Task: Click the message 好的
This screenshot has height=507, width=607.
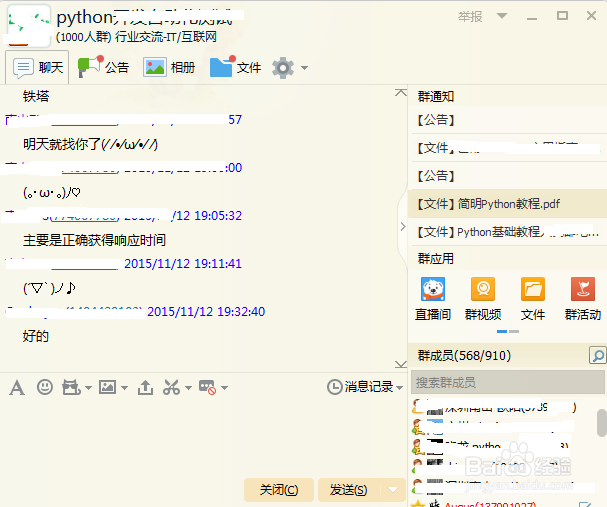Action: coord(36,336)
